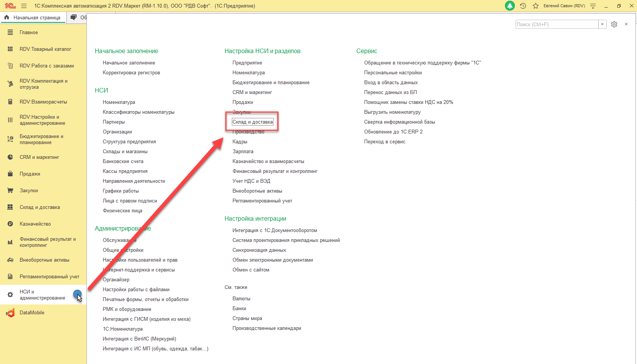Open the Корректировка регистров link
Image resolution: width=637 pixels, height=364 pixels.
click(x=131, y=73)
